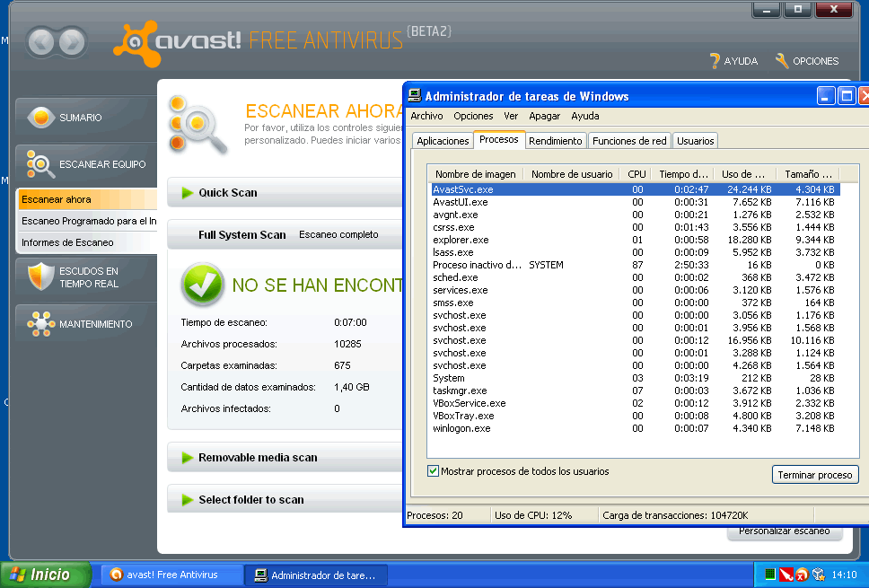
Task: Click the MANTENIMIENTO sidebar icon
Action: (x=40, y=324)
